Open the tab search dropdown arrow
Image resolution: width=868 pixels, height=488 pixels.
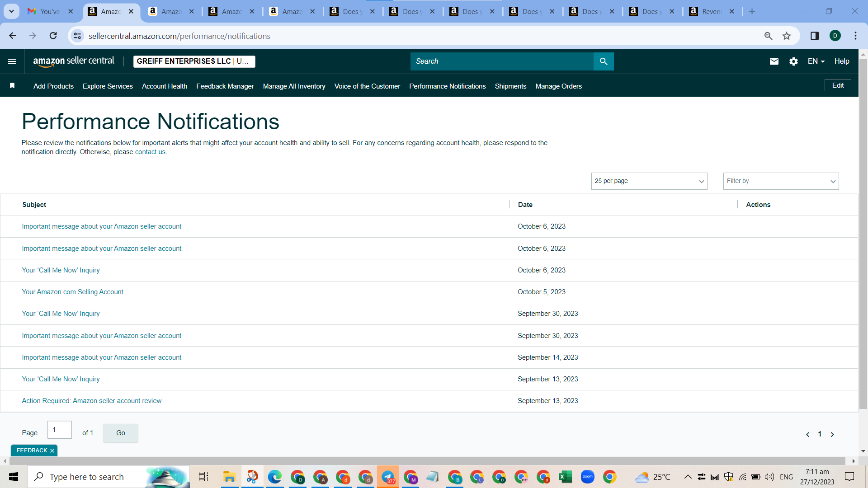click(x=11, y=12)
